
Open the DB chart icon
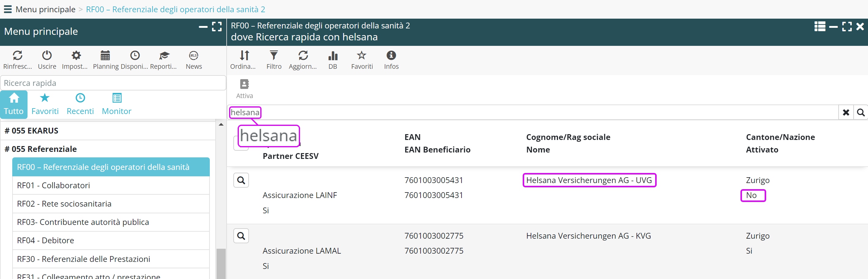(x=332, y=56)
